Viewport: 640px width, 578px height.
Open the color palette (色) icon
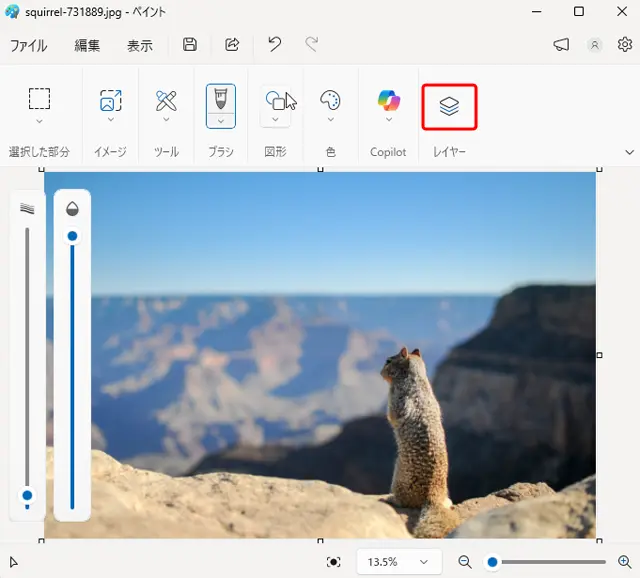[x=330, y=100]
